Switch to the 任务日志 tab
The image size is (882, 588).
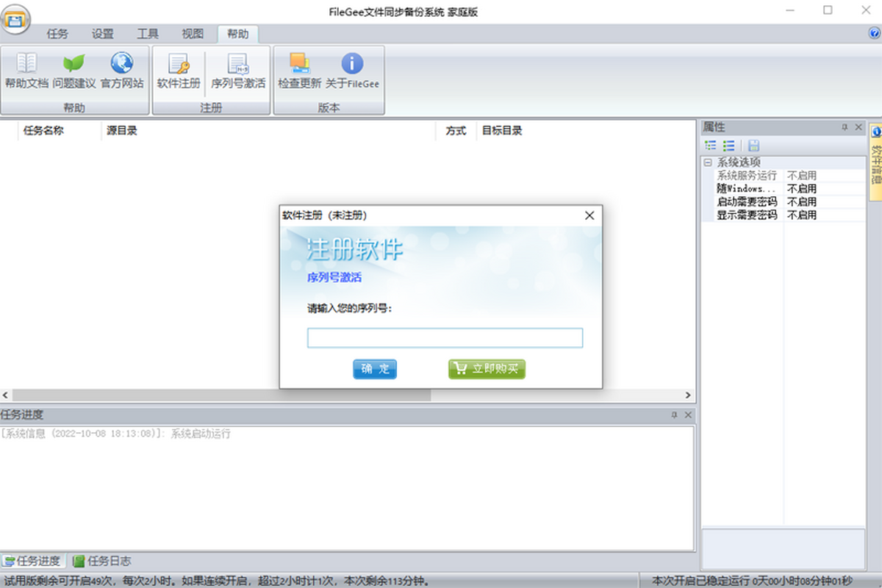(x=102, y=562)
